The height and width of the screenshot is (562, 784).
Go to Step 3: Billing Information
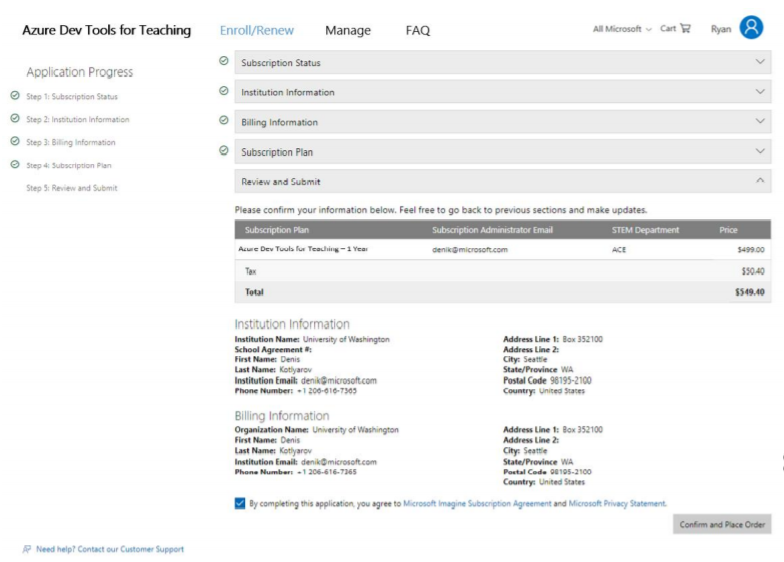70,142
